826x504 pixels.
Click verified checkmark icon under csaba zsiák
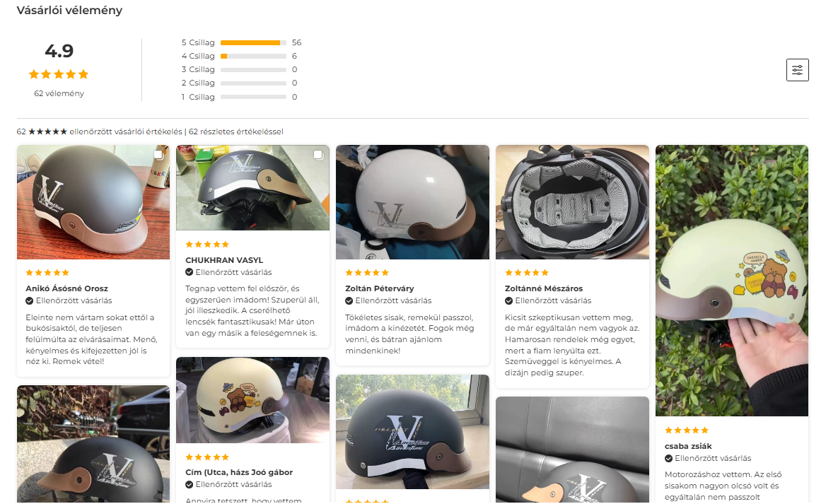pyautogui.click(x=669, y=458)
